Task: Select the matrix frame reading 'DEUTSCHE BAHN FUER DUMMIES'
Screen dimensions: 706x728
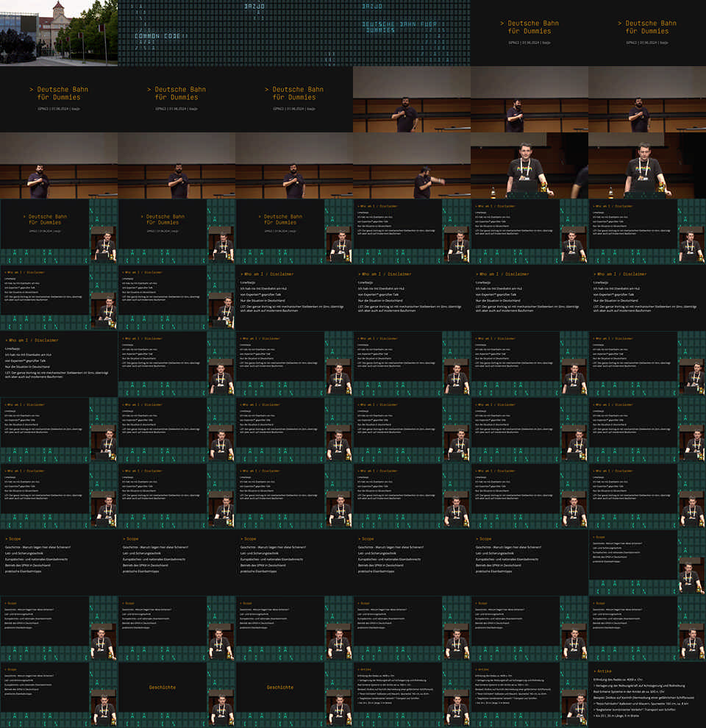Action: pyautogui.click(x=412, y=33)
